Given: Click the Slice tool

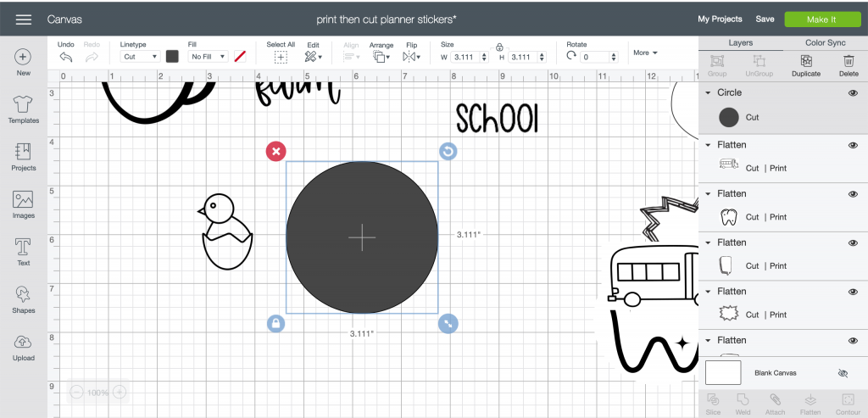Looking at the screenshot, I should [x=713, y=404].
